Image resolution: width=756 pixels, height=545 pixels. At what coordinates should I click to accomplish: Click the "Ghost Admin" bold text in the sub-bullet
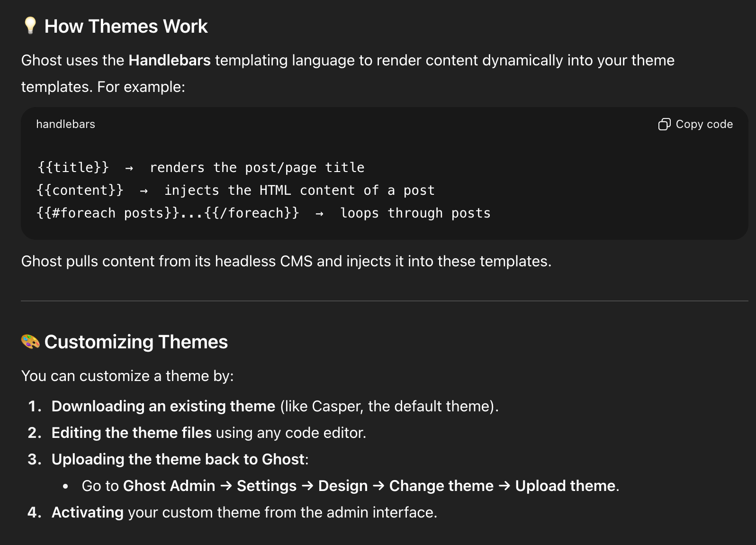[x=169, y=486]
